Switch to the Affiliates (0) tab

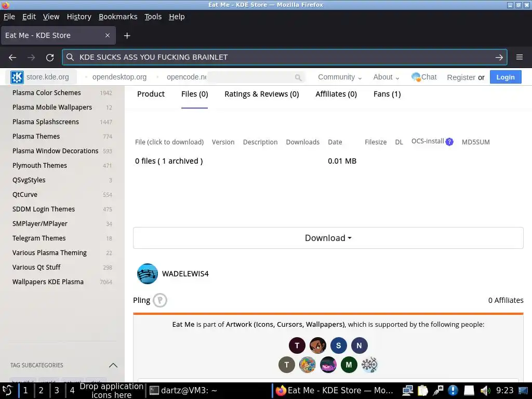click(336, 94)
